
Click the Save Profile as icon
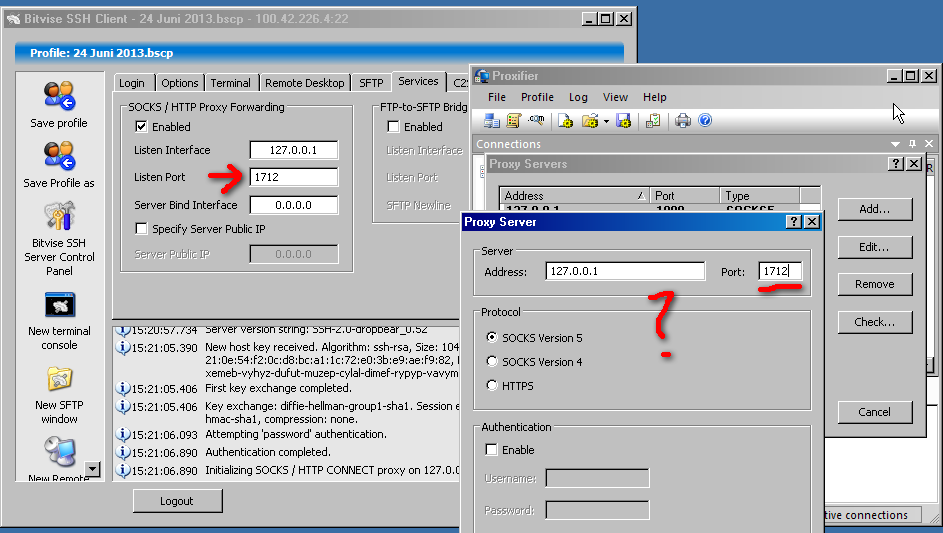pos(59,156)
